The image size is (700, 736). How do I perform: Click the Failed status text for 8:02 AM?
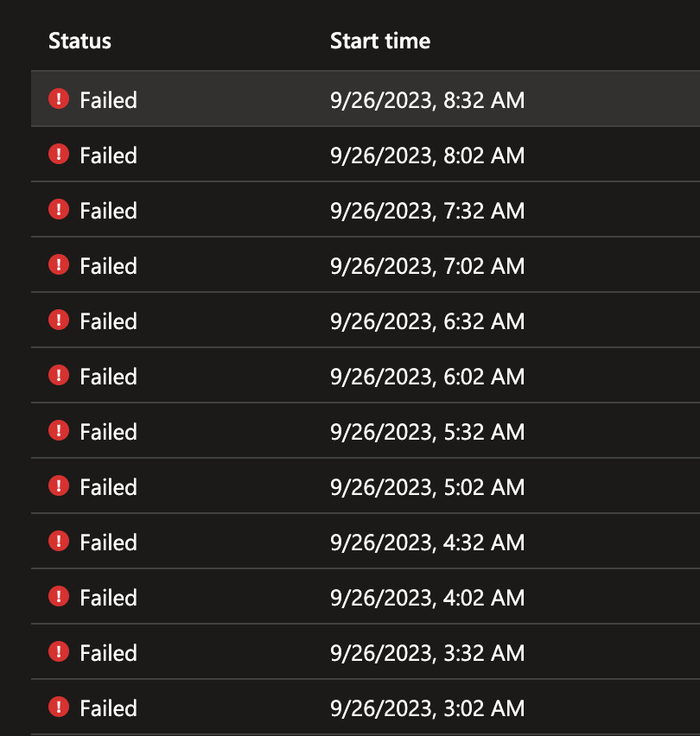(108, 155)
